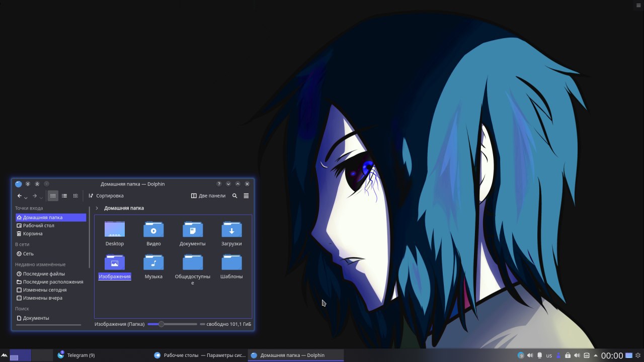Click Домашняя папка — Dolphin taskbar entry
The image size is (644, 362).
coord(296,355)
